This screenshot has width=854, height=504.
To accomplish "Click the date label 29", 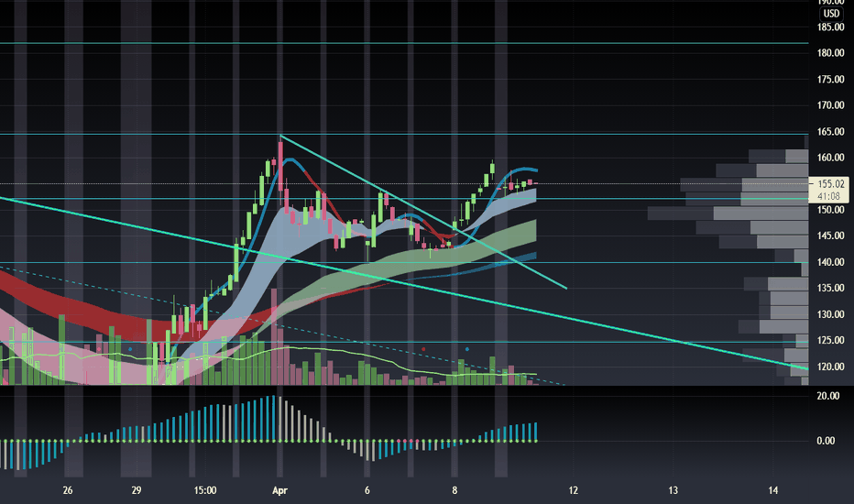I will click(137, 490).
